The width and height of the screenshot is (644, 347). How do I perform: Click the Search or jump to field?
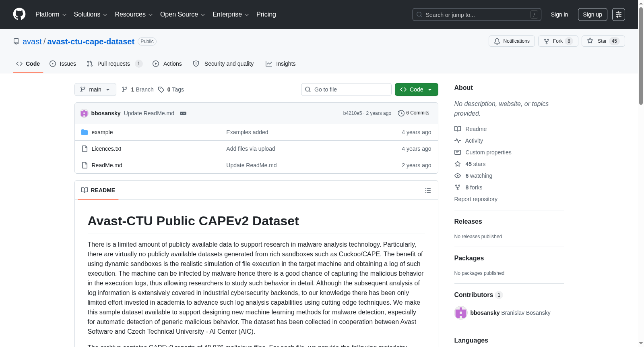pyautogui.click(x=477, y=15)
